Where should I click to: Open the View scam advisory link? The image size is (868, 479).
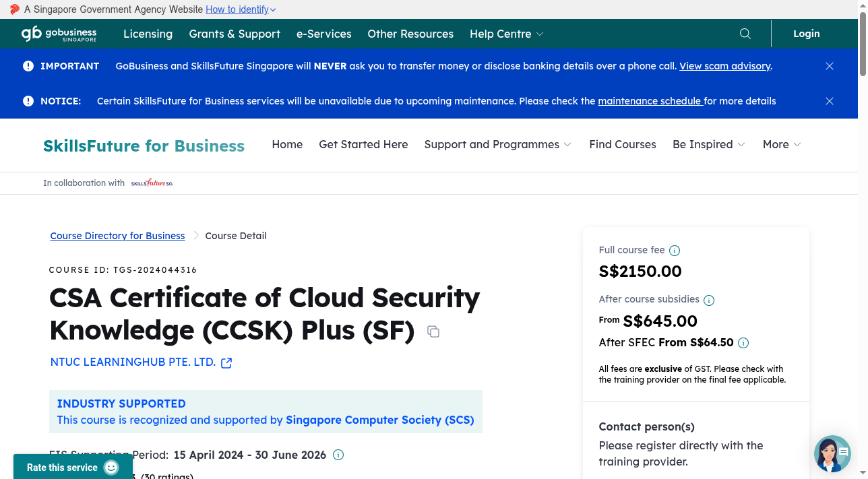coord(724,66)
